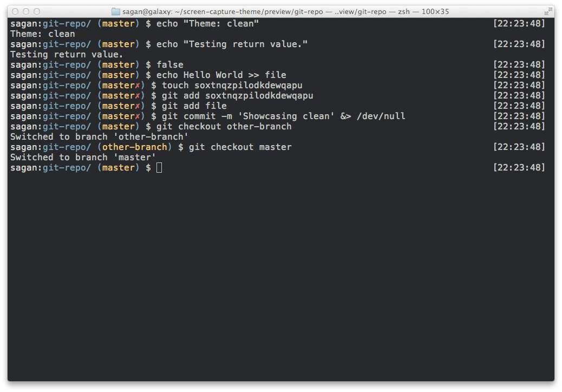
Task: Click the opening parenthesis before master branch name
Action: coord(99,168)
